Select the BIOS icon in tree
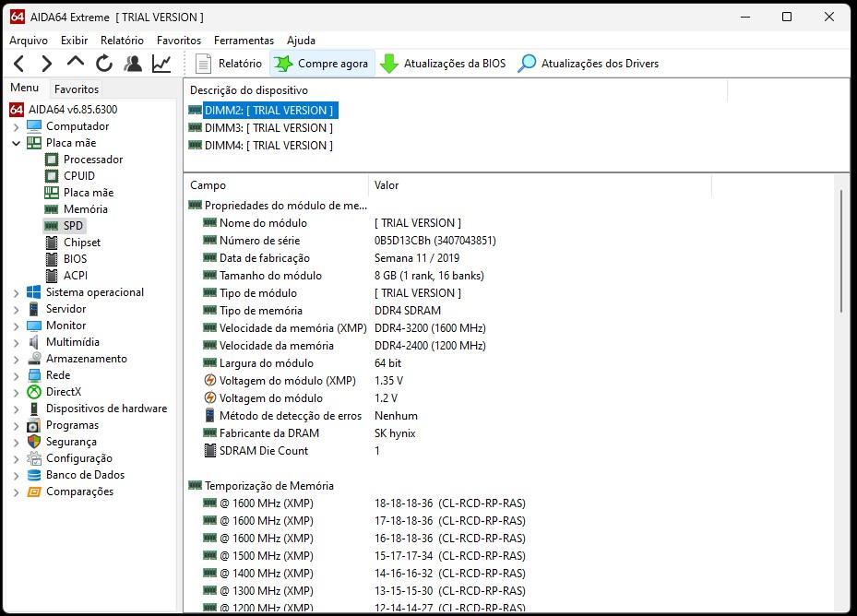Image resolution: width=857 pixels, height=616 pixels. pos(52,259)
